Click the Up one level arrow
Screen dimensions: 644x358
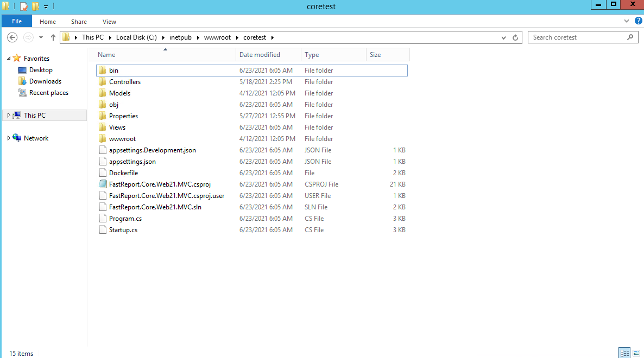point(53,37)
